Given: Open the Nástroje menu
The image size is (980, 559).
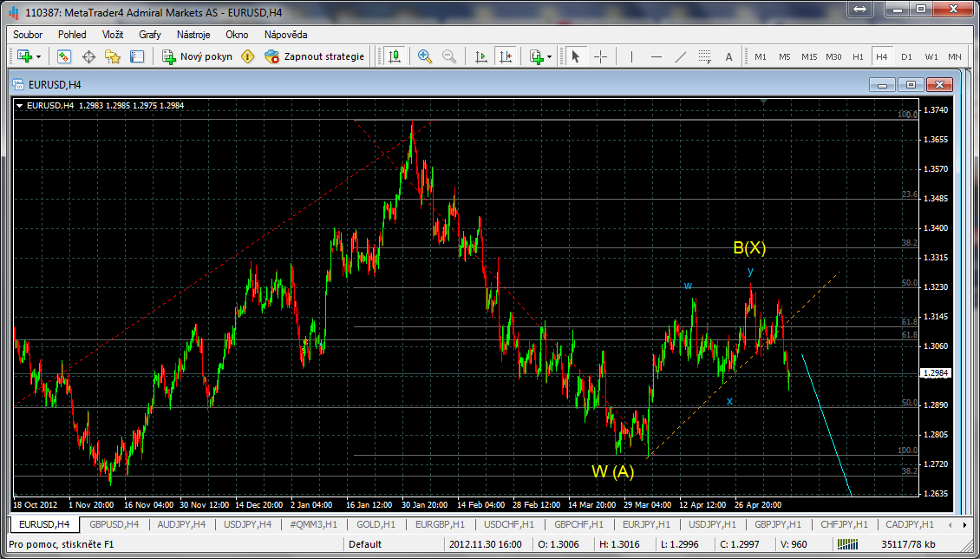Looking at the screenshot, I should (x=193, y=35).
